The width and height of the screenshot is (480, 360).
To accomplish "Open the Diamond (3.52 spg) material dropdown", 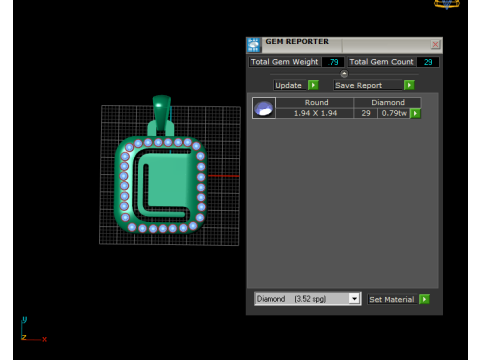I will (x=307, y=299).
